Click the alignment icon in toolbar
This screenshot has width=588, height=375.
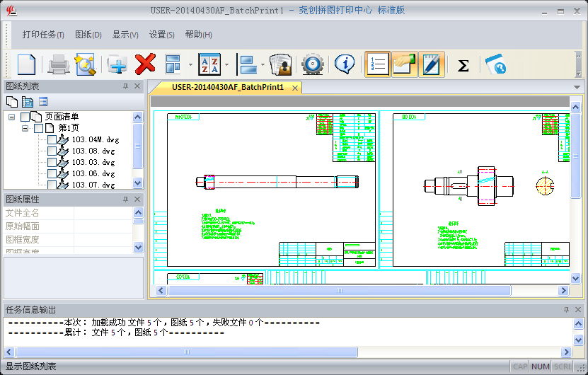[x=248, y=64]
